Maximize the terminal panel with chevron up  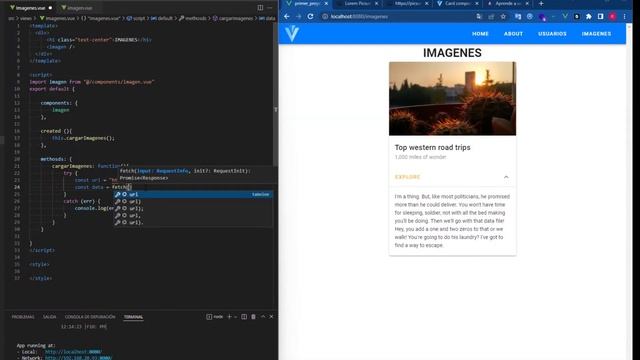[x=263, y=317]
